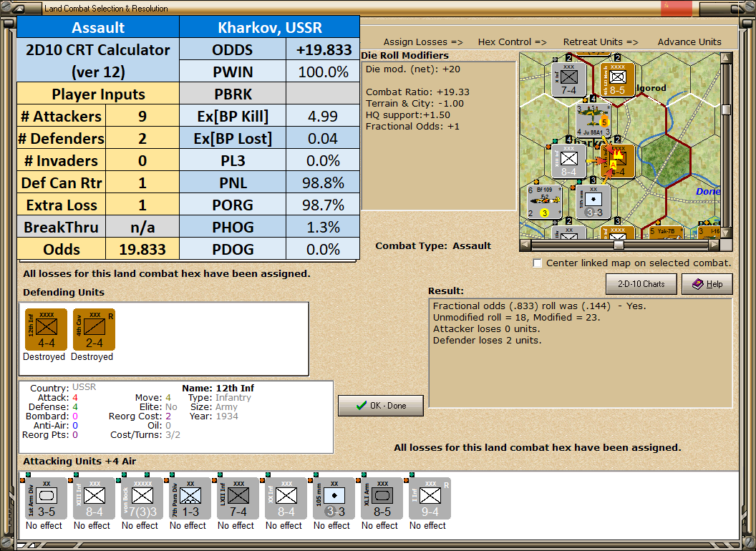Select the XX Inf 8-4 attacking unit
The width and height of the screenshot is (756, 551).
pyautogui.click(x=286, y=499)
